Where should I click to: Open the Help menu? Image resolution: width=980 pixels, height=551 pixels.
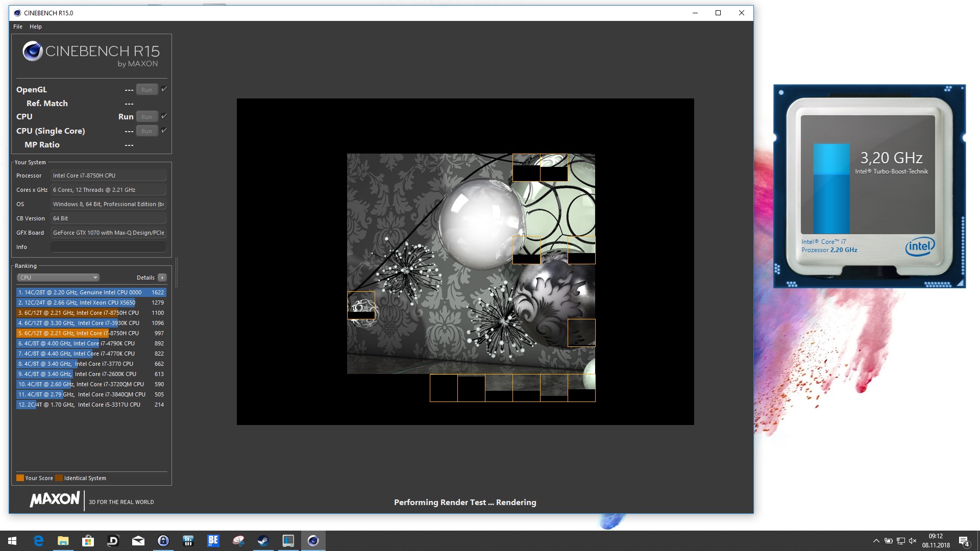tap(36, 27)
